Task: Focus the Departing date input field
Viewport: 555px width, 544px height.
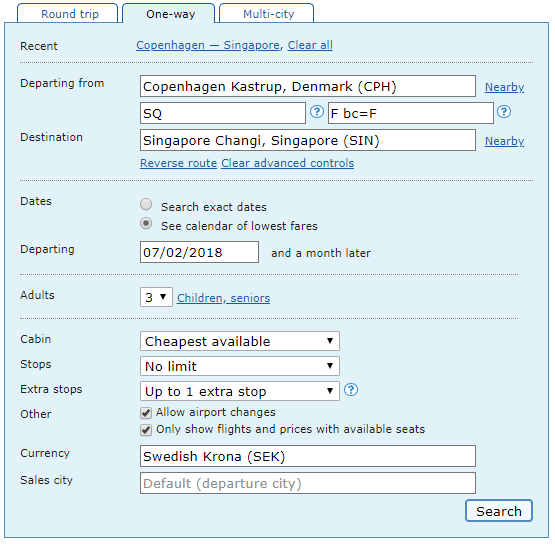Action: pyautogui.click(x=199, y=252)
